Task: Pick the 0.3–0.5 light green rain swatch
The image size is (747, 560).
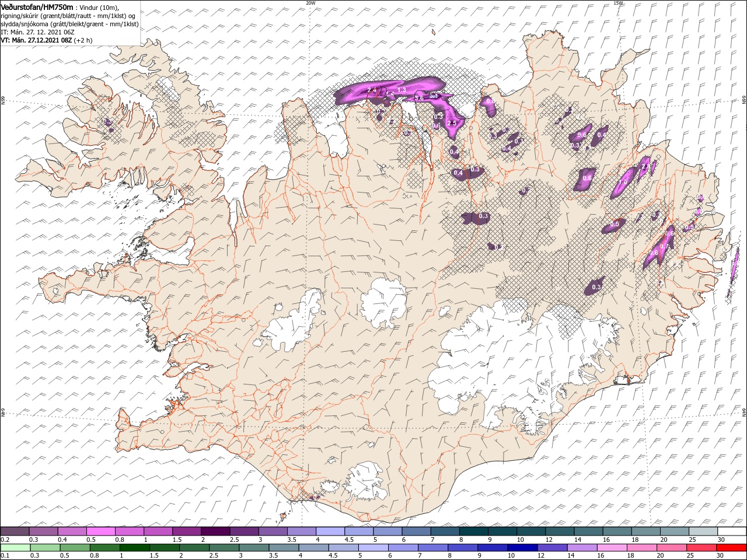Action: point(46,548)
